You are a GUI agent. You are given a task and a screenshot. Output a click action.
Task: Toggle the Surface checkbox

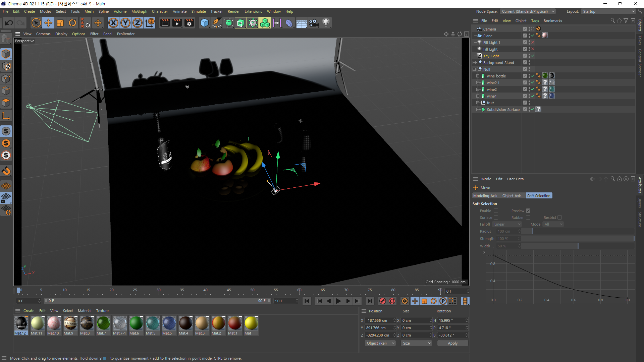[496, 218]
